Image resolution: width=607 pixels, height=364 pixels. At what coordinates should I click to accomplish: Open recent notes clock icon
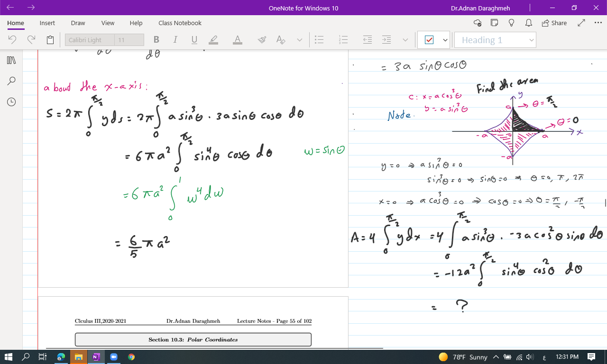(11, 102)
